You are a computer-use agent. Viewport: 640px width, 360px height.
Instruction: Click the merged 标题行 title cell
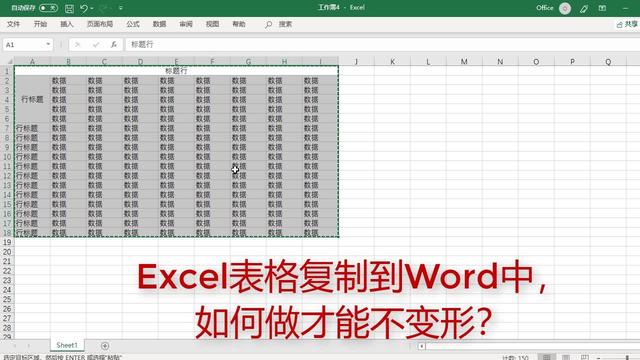click(x=176, y=71)
